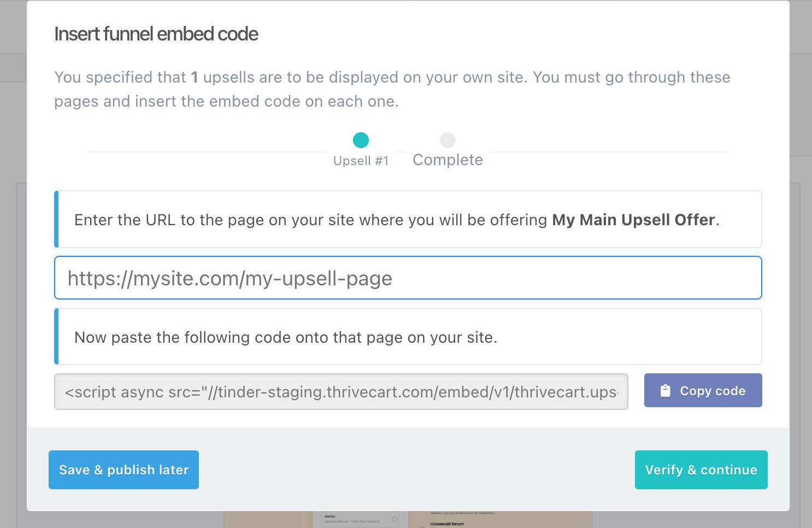This screenshot has width=812, height=528.
Task: Click the clipboard icon on Copy code
Action: pyautogui.click(x=665, y=391)
